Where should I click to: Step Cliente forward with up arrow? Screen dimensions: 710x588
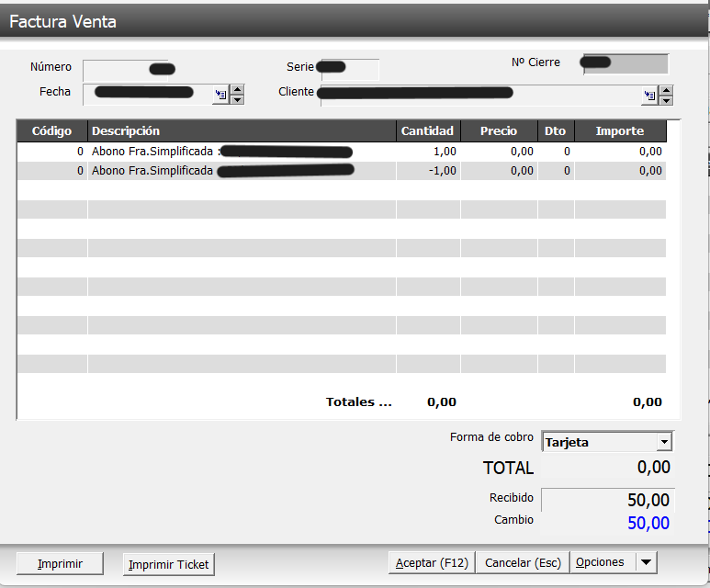666,90
